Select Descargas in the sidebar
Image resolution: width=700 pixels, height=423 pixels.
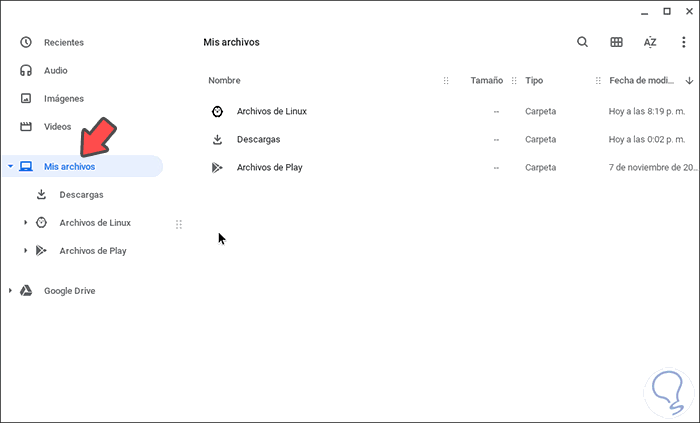pos(81,195)
